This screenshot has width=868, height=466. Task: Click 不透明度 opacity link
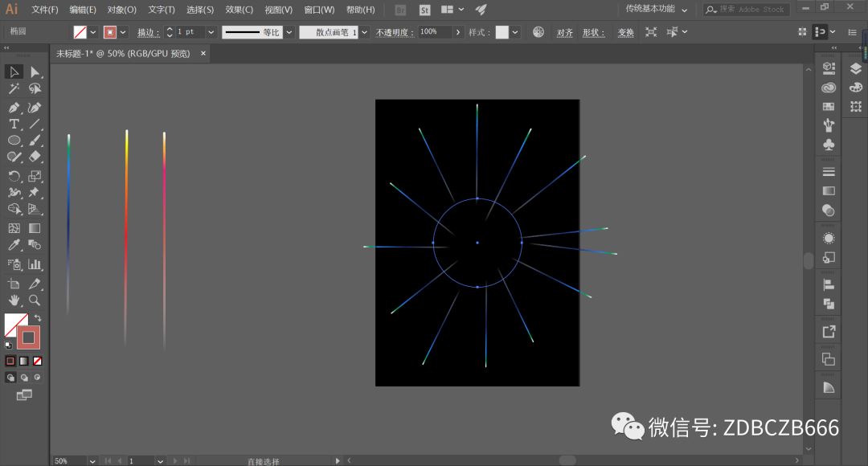click(395, 33)
